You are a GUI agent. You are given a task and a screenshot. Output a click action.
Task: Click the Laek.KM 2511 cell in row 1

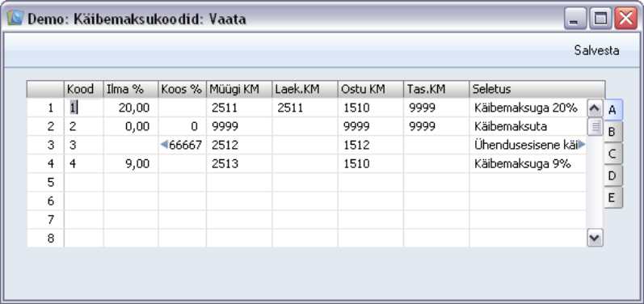[305, 108]
